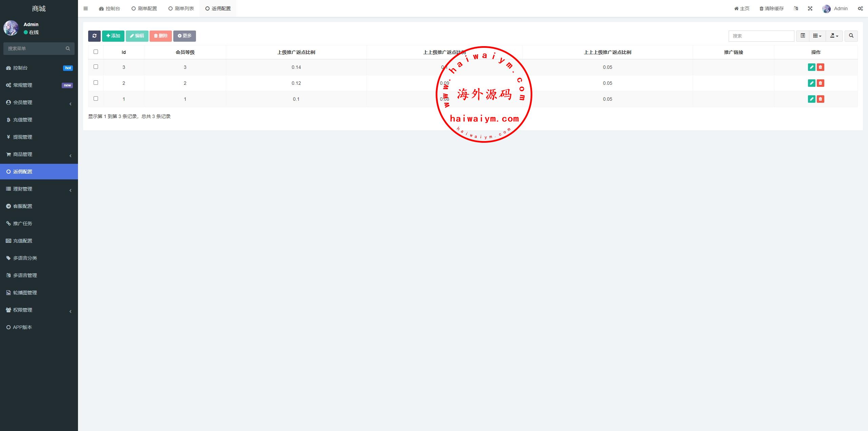Open the settings gears icon at top right
The width and height of the screenshot is (868, 431).
(x=860, y=8)
